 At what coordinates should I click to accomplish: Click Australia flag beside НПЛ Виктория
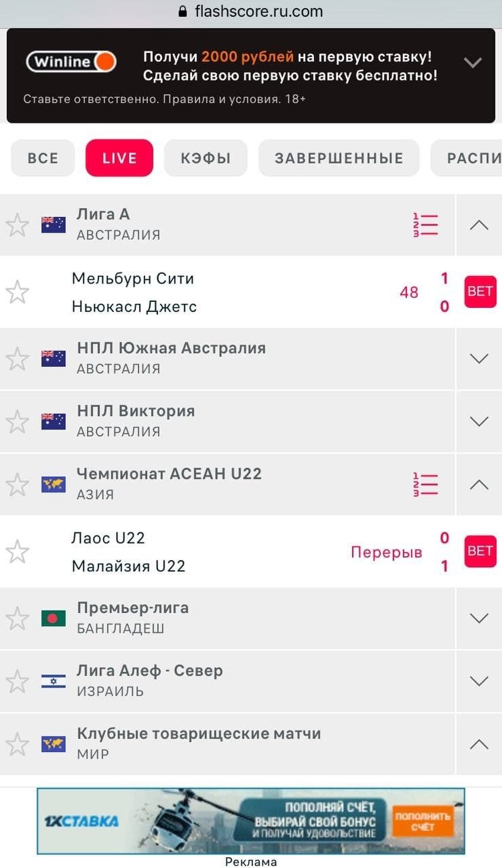[x=54, y=421]
